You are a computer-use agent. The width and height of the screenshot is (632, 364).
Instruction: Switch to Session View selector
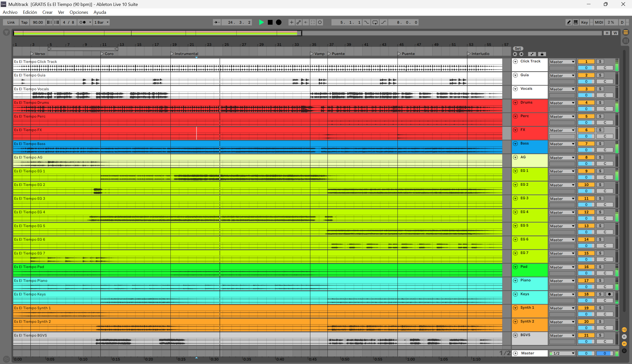tap(626, 40)
